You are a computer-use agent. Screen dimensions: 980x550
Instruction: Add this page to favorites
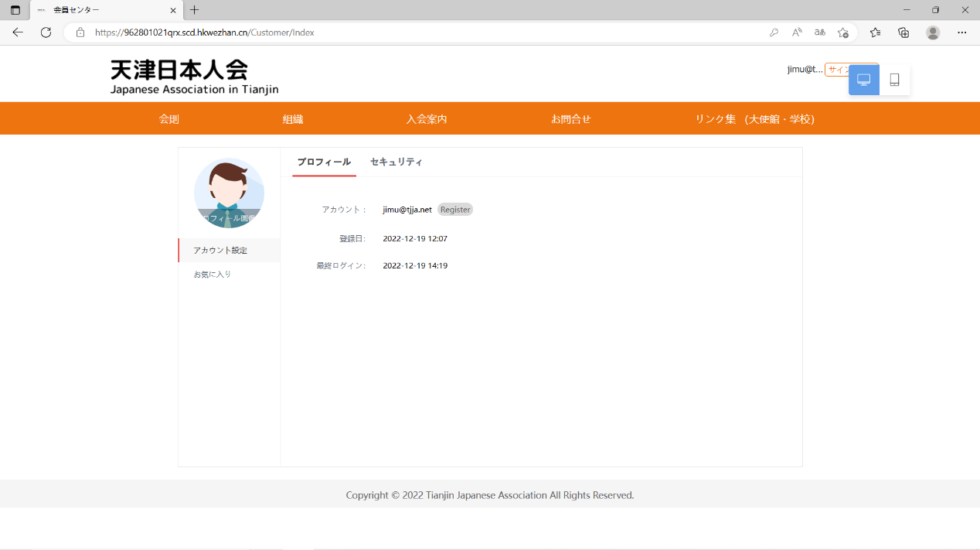coord(843,32)
